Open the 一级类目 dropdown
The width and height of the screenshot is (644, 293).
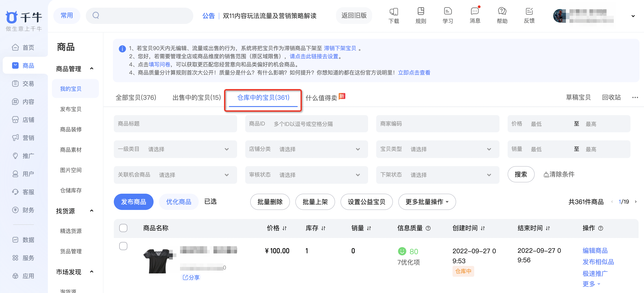pyautogui.click(x=175, y=149)
